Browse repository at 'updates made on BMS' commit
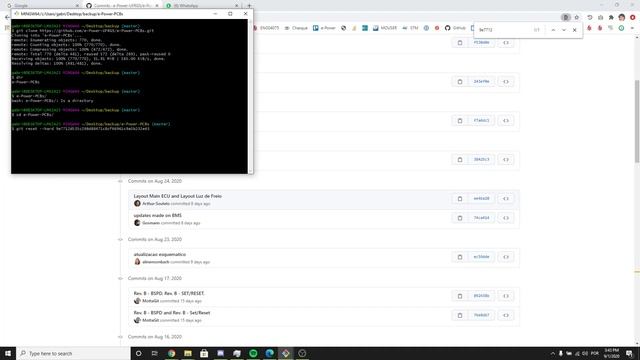 click(506, 218)
